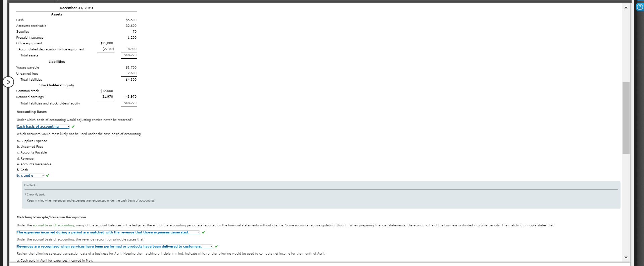
Task: Click the 'Prepaid insurance' row label
Action: [30, 38]
